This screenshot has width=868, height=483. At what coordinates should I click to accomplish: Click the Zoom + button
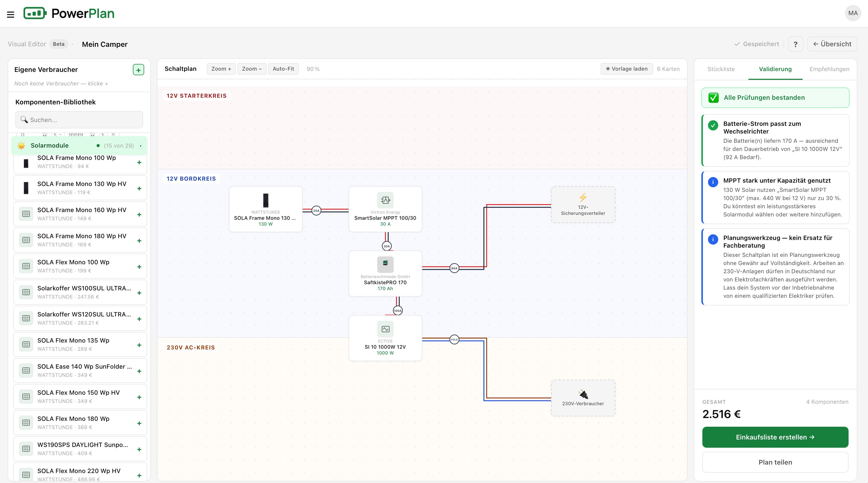221,69
